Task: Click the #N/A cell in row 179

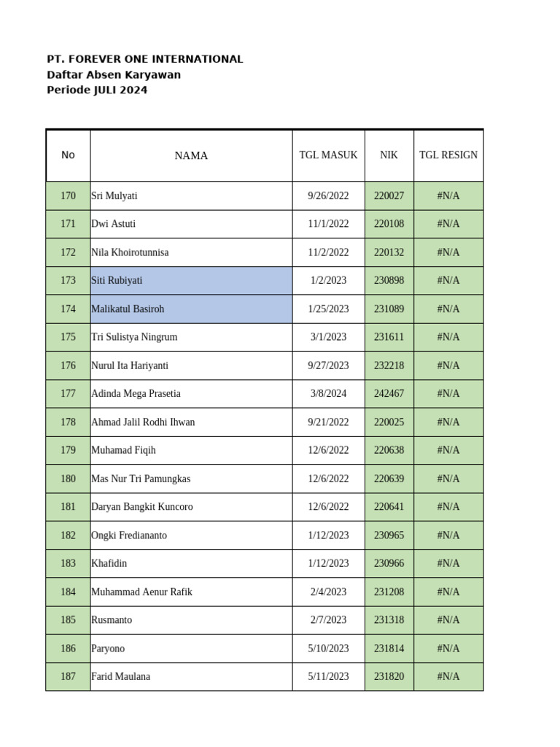Action: point(448,450)
